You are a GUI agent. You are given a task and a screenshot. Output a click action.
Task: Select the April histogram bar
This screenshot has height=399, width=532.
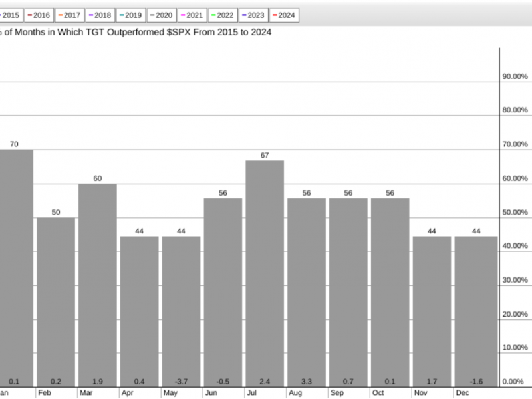click(140, 311)
